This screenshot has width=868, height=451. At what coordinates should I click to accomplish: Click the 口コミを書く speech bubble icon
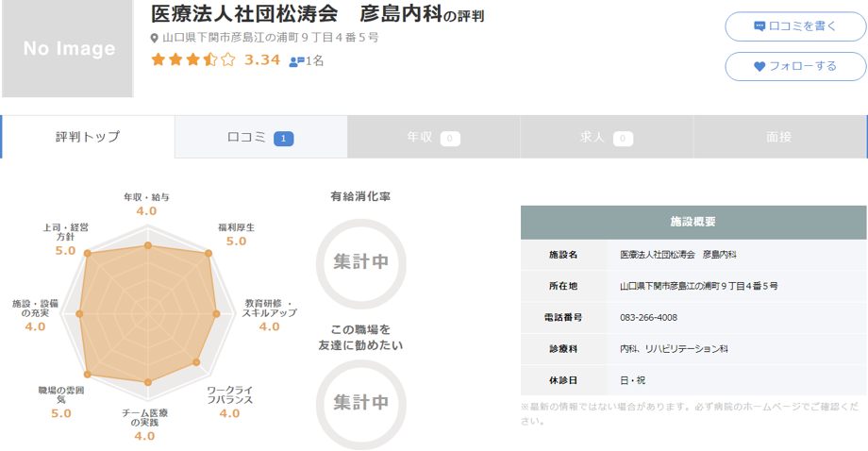click(x=759, y=26)
